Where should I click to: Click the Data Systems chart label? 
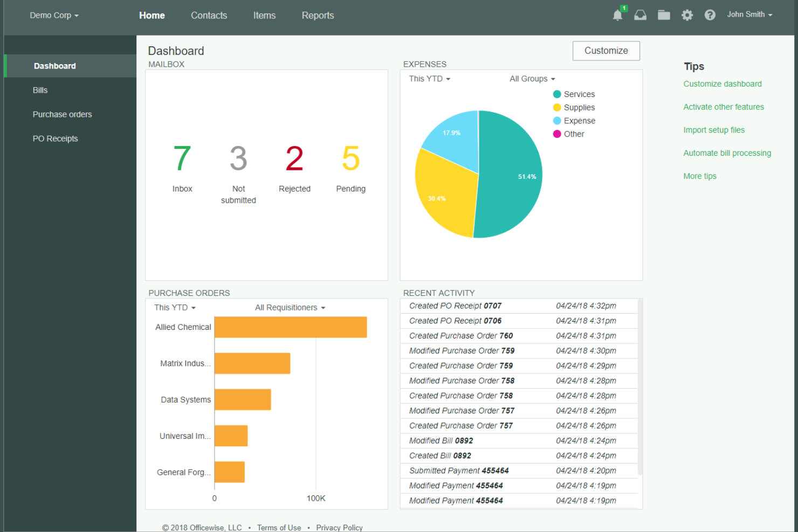[x=186, y=400]
